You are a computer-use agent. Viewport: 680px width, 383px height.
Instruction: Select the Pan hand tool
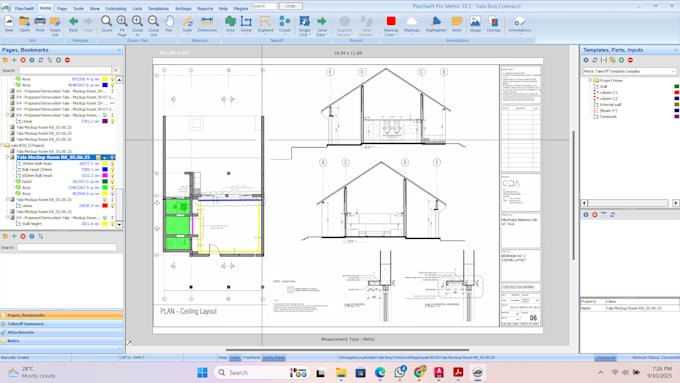pos(169,21)
